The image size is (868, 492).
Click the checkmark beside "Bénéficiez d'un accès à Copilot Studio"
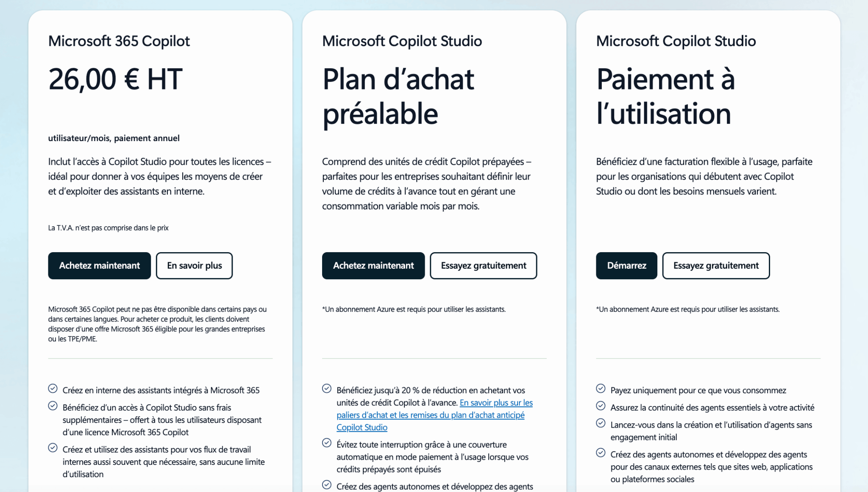coord(53,406)
